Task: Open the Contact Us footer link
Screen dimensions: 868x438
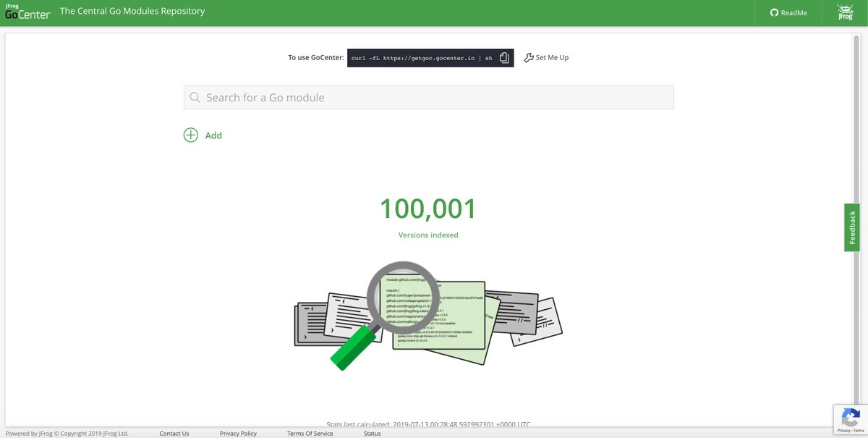Action: coord(174,433)
